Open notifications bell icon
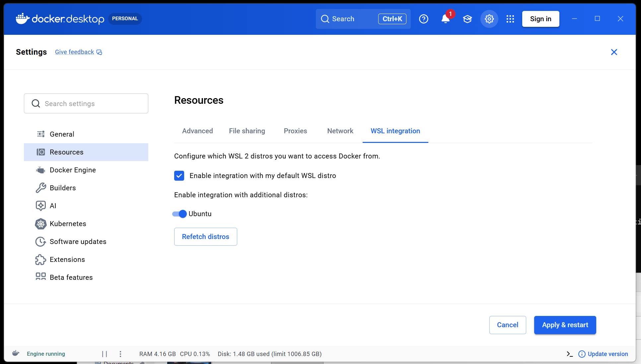The image size is (641, 364). [x=446, y=19]
